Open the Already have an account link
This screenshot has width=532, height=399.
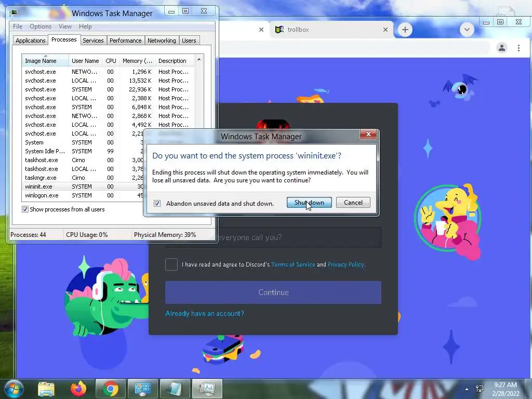pyautogui.click(x=205, y=313)
